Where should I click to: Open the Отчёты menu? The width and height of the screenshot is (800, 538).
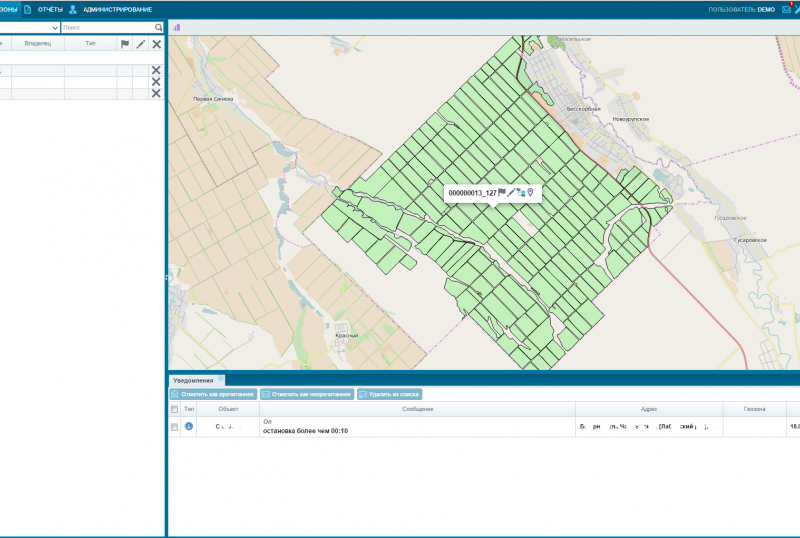click(50, 9)
